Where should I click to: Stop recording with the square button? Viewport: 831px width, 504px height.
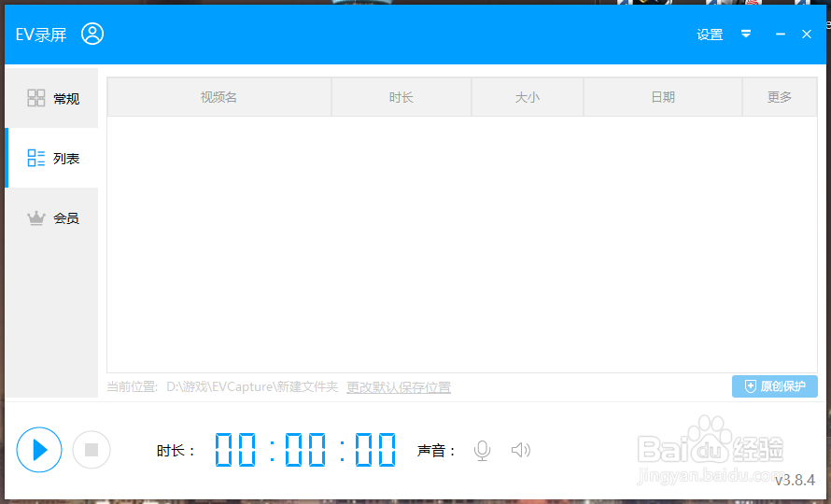[x=92, y=450]
